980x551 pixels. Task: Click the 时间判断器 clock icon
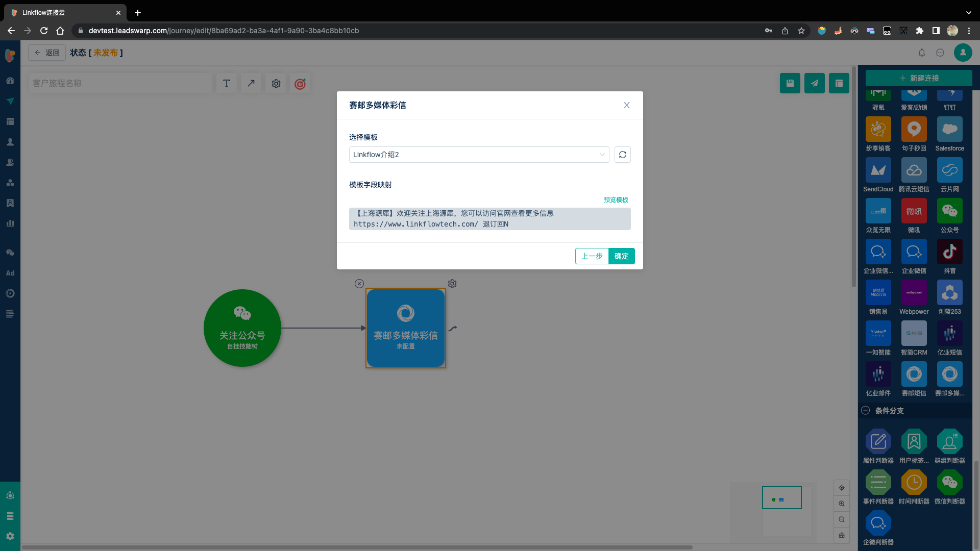[x=914, y=482]
